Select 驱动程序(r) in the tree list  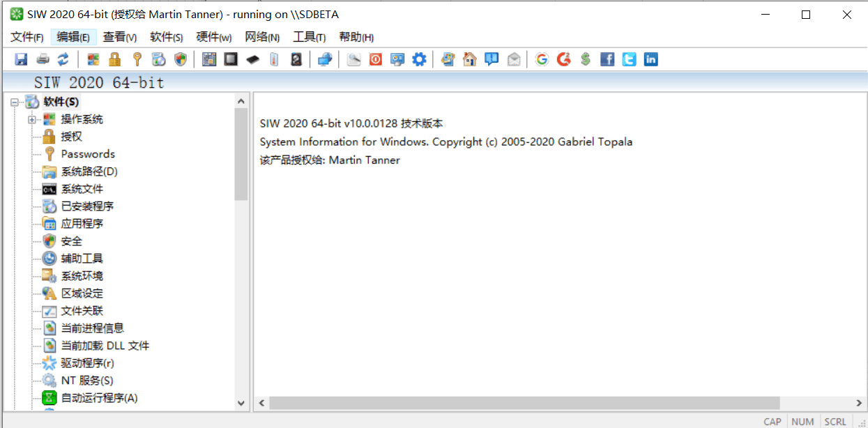click(87, 363)
